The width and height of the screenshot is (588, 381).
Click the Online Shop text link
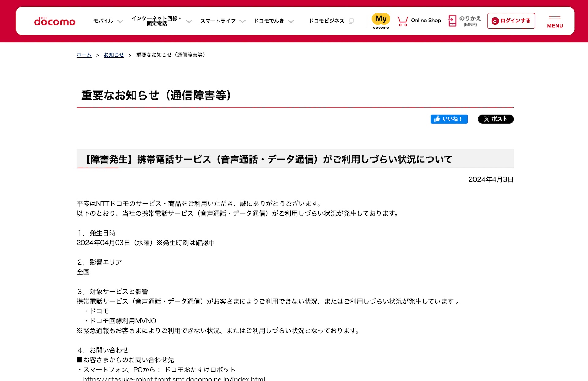pyautogui.click(x=426, y=21)
